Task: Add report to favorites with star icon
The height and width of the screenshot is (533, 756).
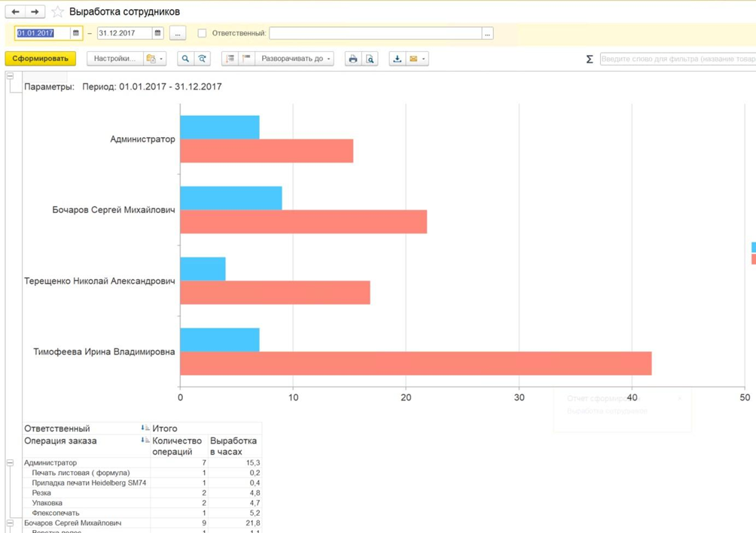Action: pyautogui.click(x=57, y=12)
